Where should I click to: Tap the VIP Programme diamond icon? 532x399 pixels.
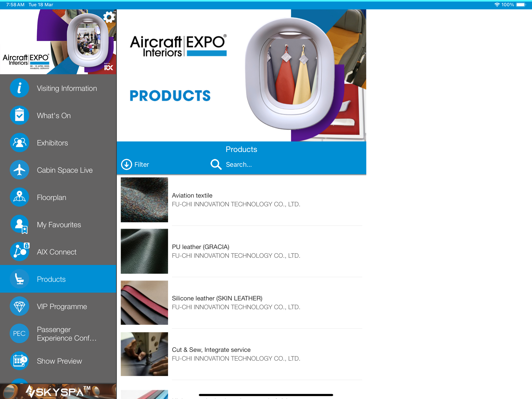19,306
